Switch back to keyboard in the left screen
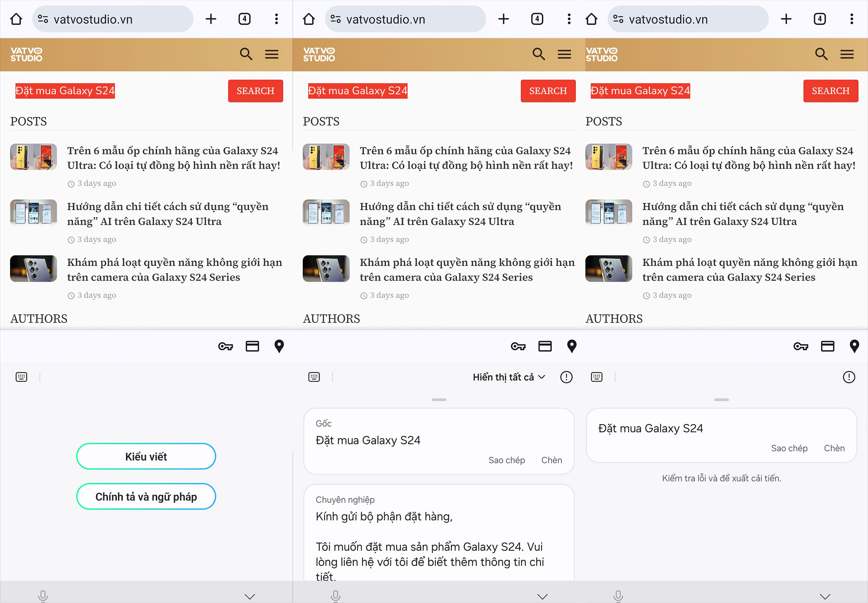 pos(21,377)
